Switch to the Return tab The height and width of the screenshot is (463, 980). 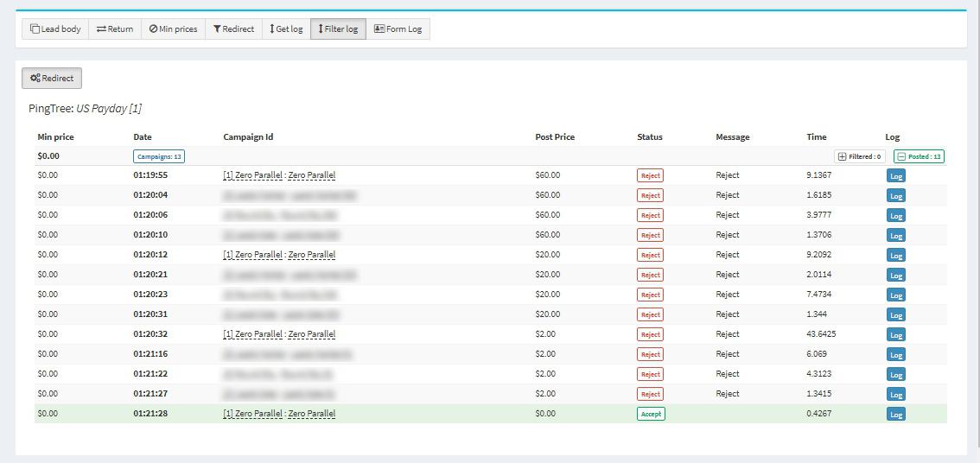[x=115, y=29]
